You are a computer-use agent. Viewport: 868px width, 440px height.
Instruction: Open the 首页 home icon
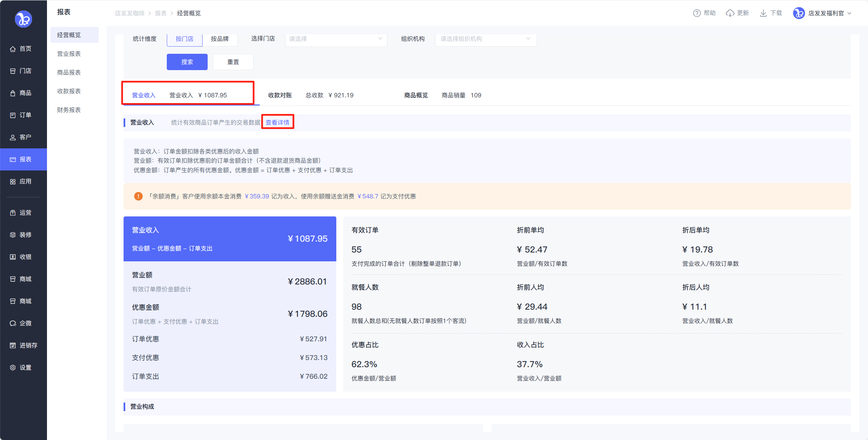click(13, 49)
